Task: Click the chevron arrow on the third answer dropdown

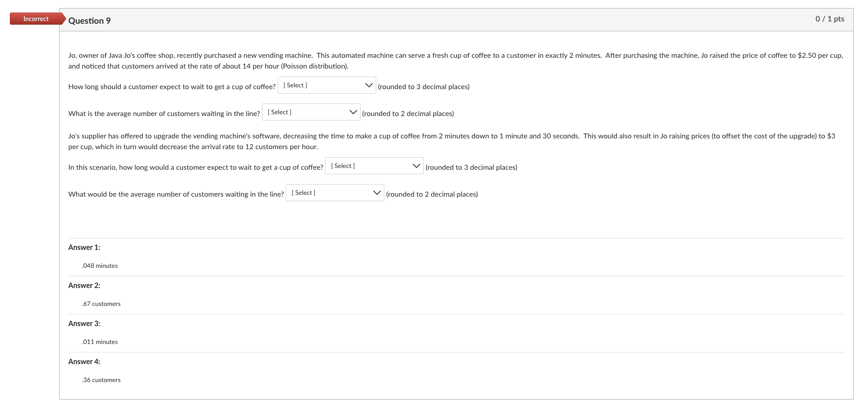Action: (x=416, y=165)
